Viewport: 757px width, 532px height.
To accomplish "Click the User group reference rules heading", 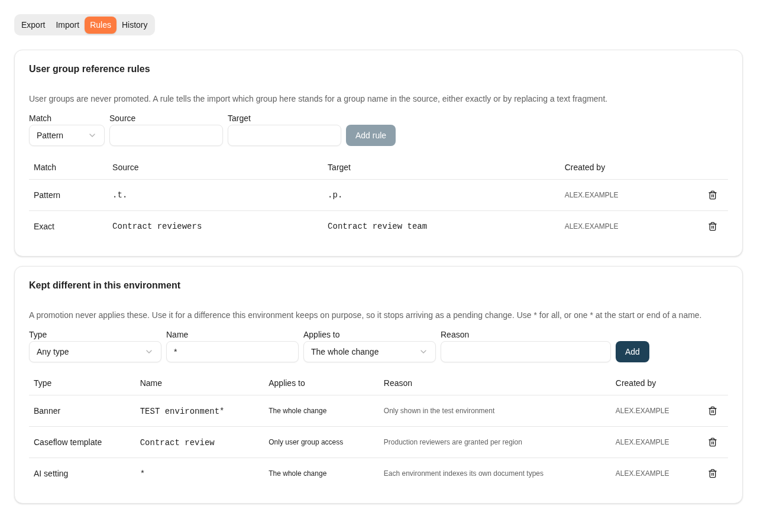I will click(89, 69).
